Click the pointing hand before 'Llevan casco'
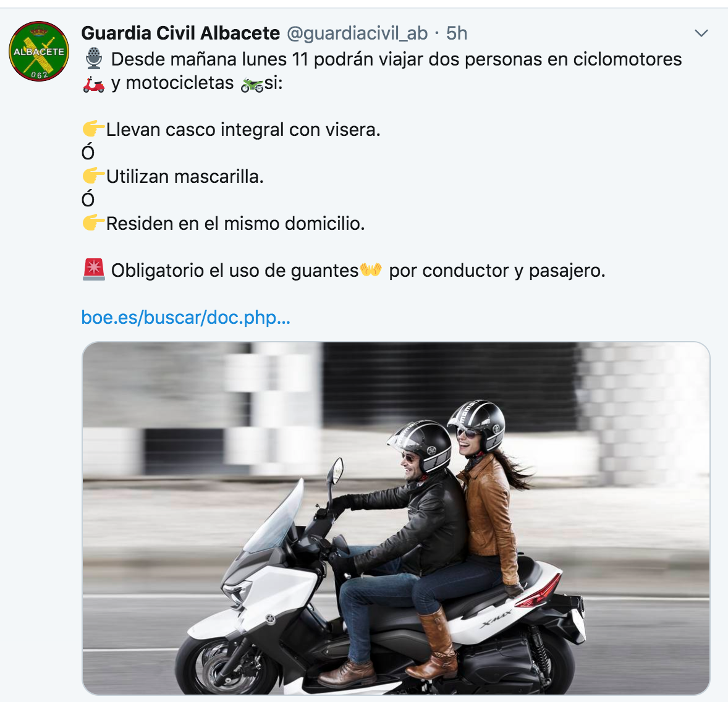Viewport: 728px width, 702px height. click(93, 129)
